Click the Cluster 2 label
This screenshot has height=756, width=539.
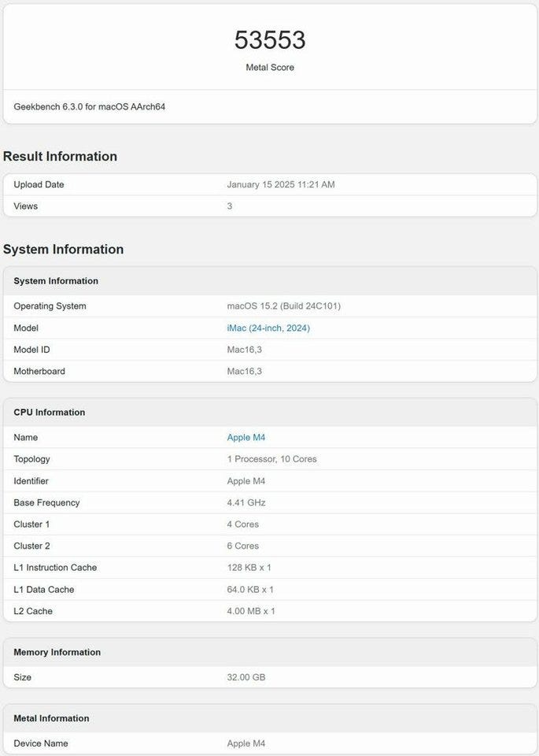31,546
